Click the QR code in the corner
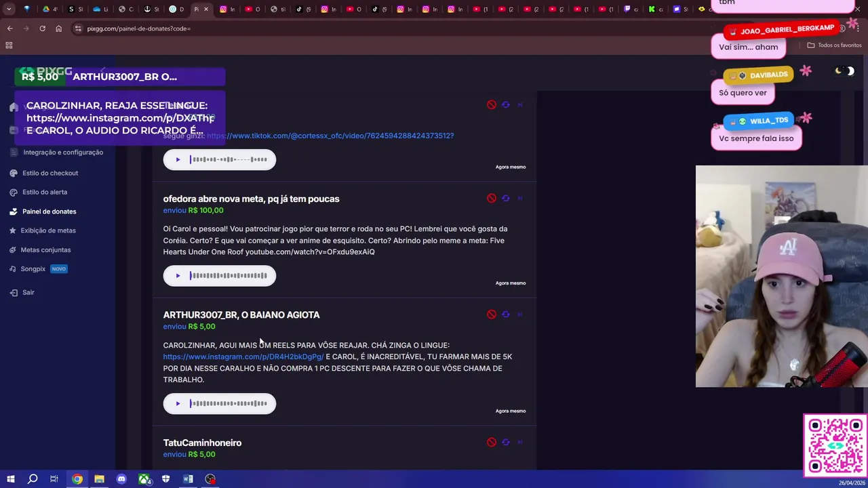The height and width of the screenshot is (488, 868). pos(835,445)
